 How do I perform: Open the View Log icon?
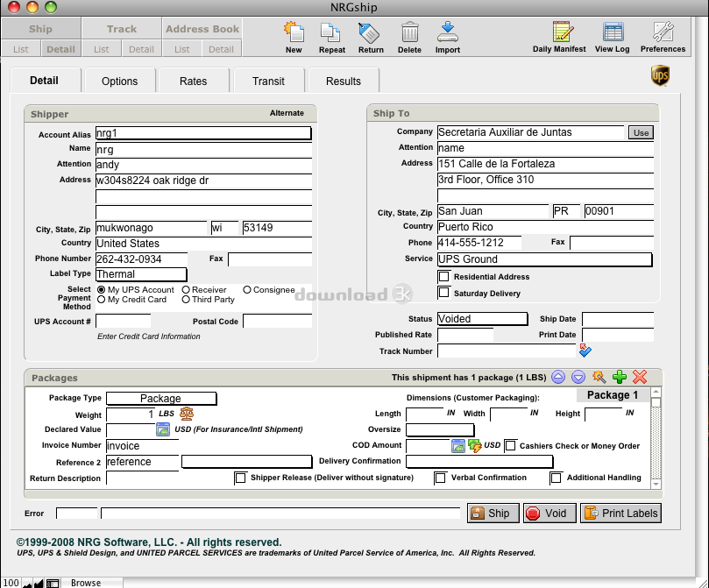click(612, 33)
